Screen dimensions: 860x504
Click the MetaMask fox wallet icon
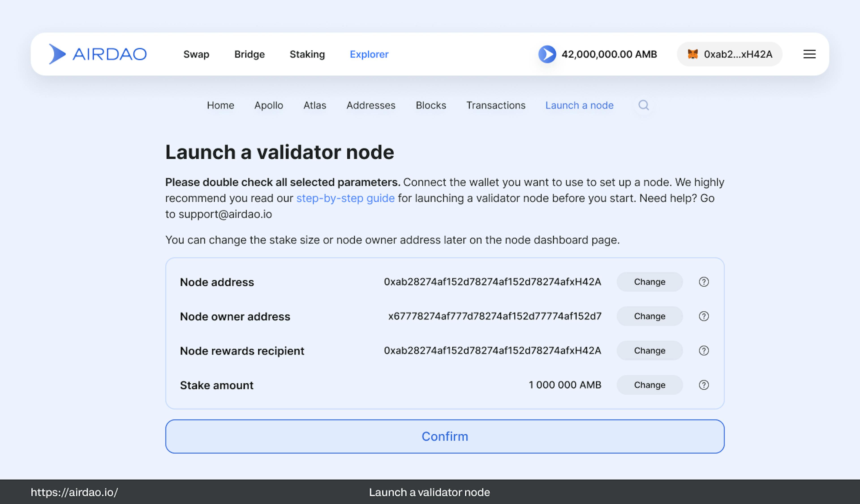tap(692, 54)
